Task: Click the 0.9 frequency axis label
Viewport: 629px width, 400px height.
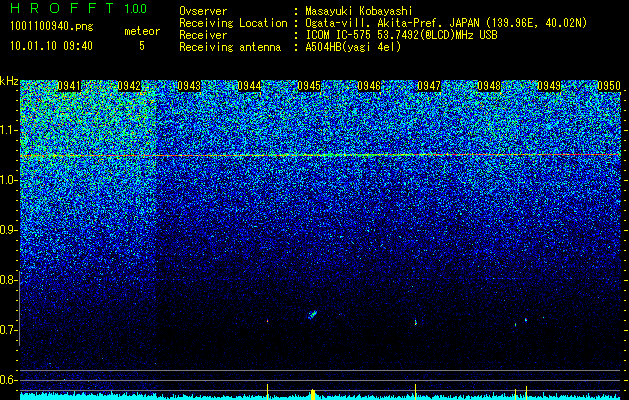Action: click(8, 230)
